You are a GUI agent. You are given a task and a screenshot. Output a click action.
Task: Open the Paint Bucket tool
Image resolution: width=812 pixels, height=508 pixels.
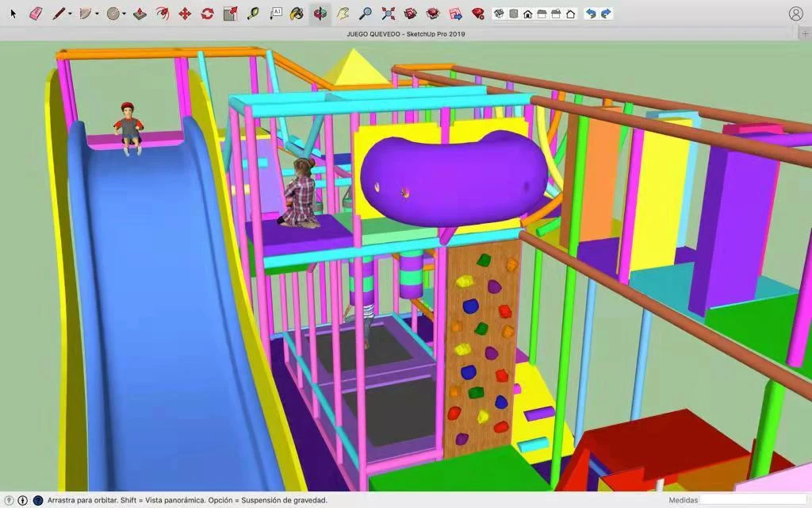click(x=297, y=13)
